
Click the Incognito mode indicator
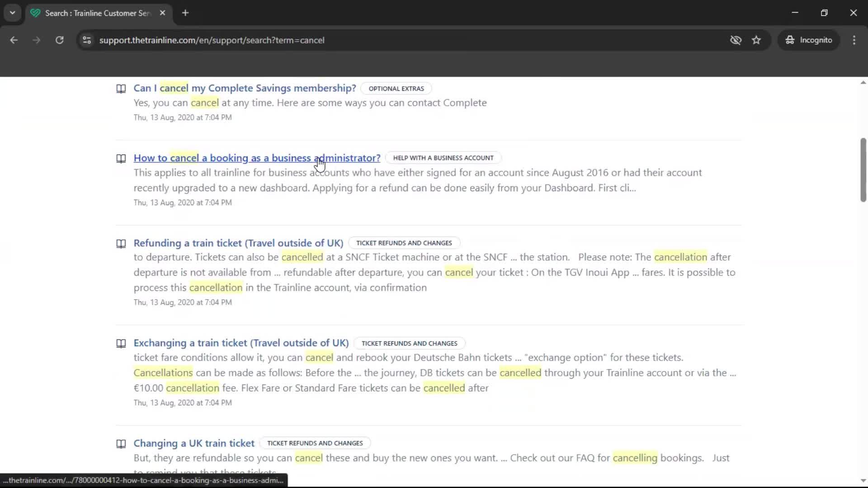pos(809,40)
